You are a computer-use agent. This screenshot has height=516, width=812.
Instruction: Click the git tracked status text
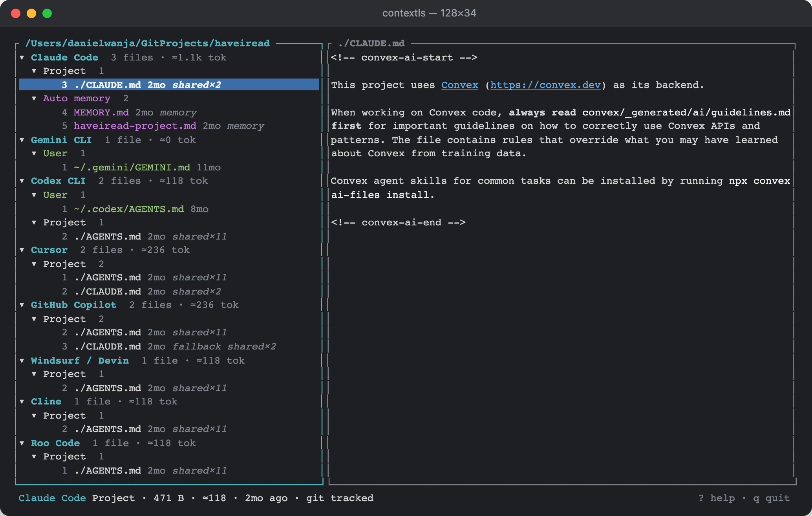(340, 498)
